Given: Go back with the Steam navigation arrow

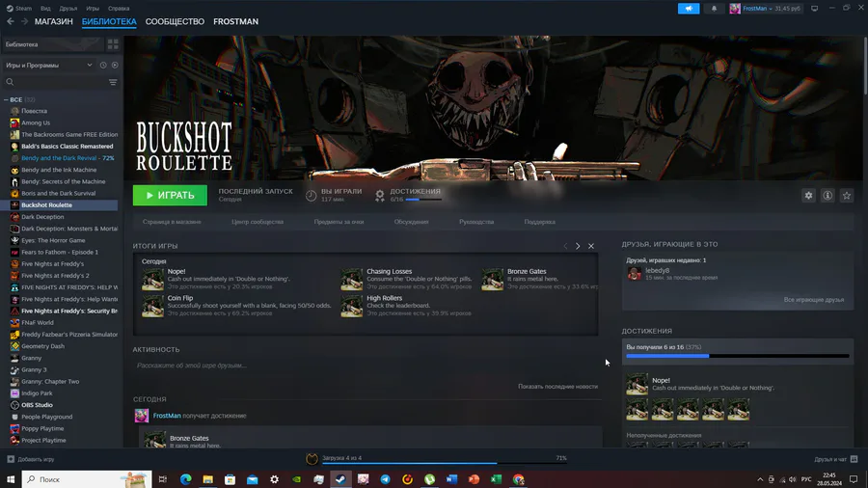Looking at the screenshot, I should [x=11, y=21].
